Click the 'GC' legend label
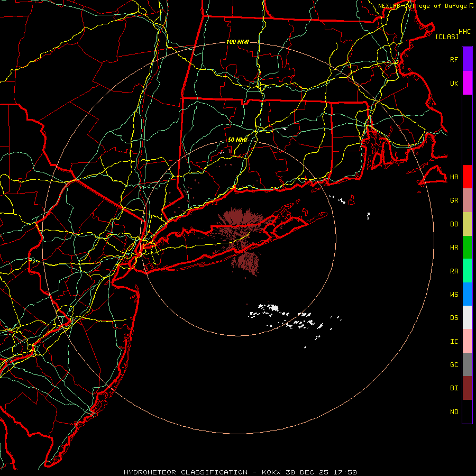 point(454,364)
